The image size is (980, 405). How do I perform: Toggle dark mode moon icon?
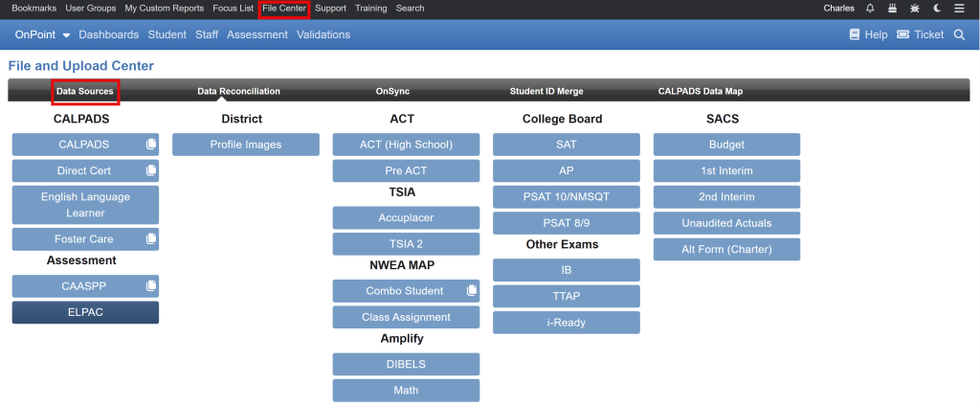tap(937, 8)
